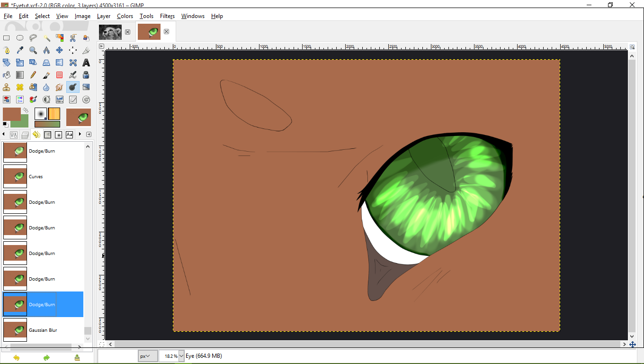This screenshot has height=364, width=644.
Task: Pick the Fuzzy Select magic wand tool
Action: coord(46,38)
